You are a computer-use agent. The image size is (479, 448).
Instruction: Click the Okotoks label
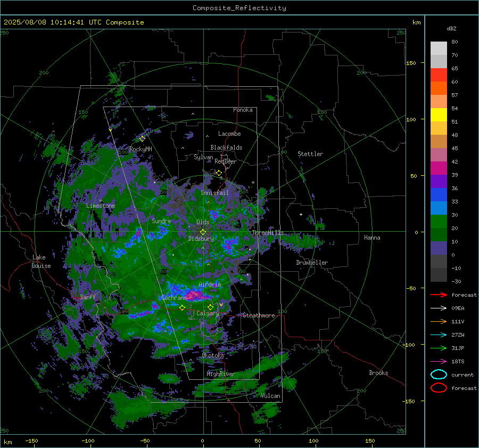[213, 355]
